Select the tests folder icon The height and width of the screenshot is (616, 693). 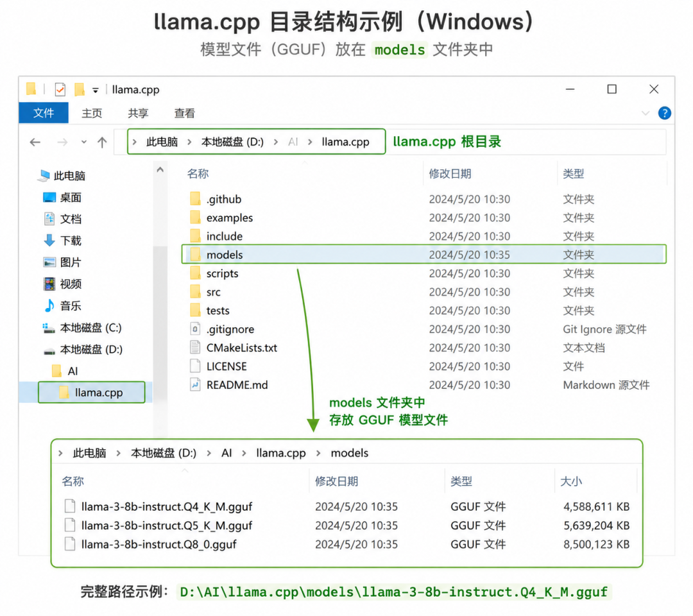point(195,310)
